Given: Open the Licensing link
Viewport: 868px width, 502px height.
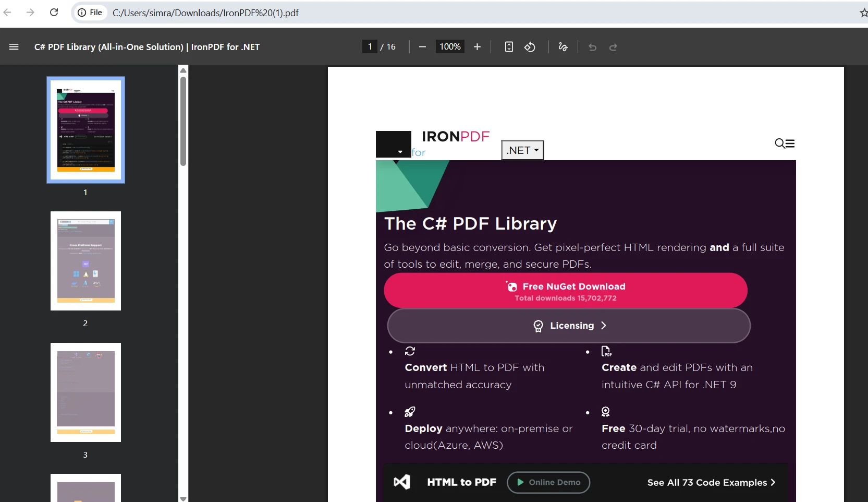Looking at the screenshot, I should [568, 326].
